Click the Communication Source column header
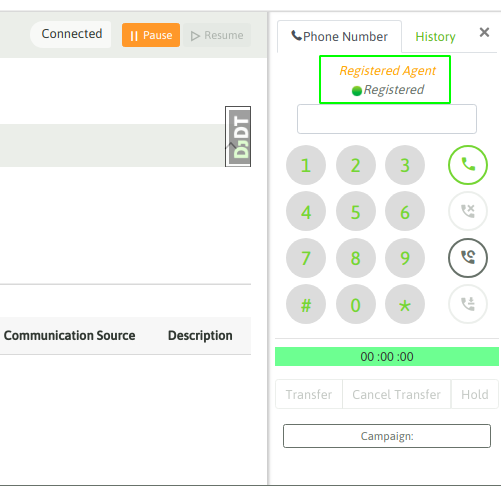The height and width of the screenshot is (486, 501). tap(69, 336)
